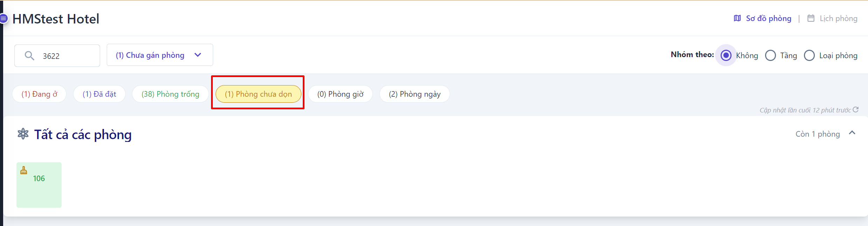Viewport: 868px width, 226px height.
Task: Click the (0) Phòng giờ chip
Action: click(x=340, y=94)
